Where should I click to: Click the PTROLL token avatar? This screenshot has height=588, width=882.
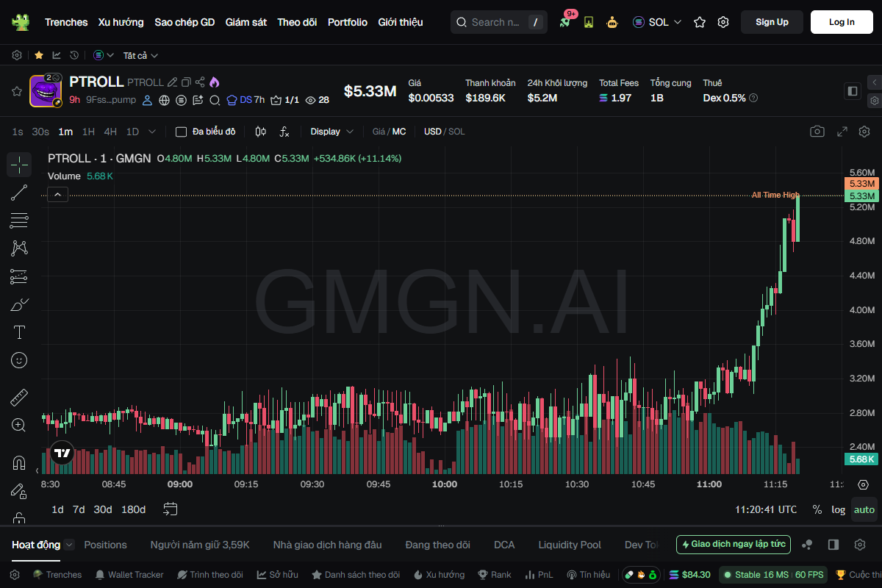(45, 91)
